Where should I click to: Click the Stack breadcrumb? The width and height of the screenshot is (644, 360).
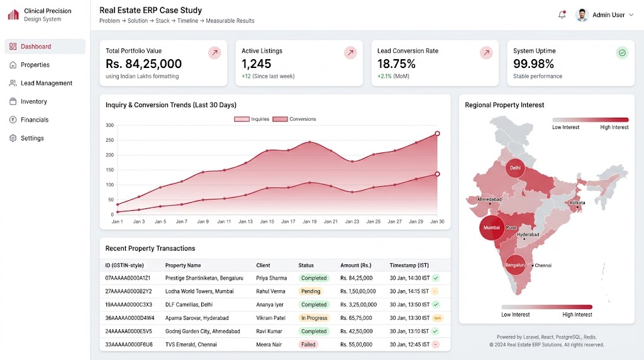coord(163,21)
